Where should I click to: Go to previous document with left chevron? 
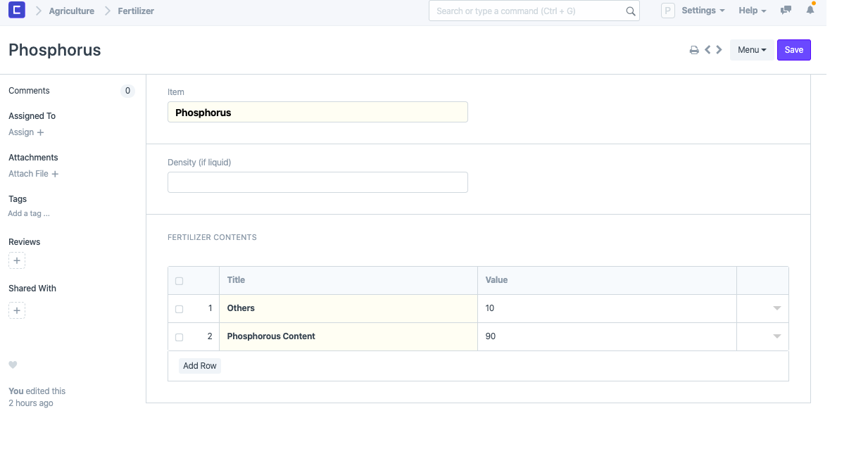point(707,50)
